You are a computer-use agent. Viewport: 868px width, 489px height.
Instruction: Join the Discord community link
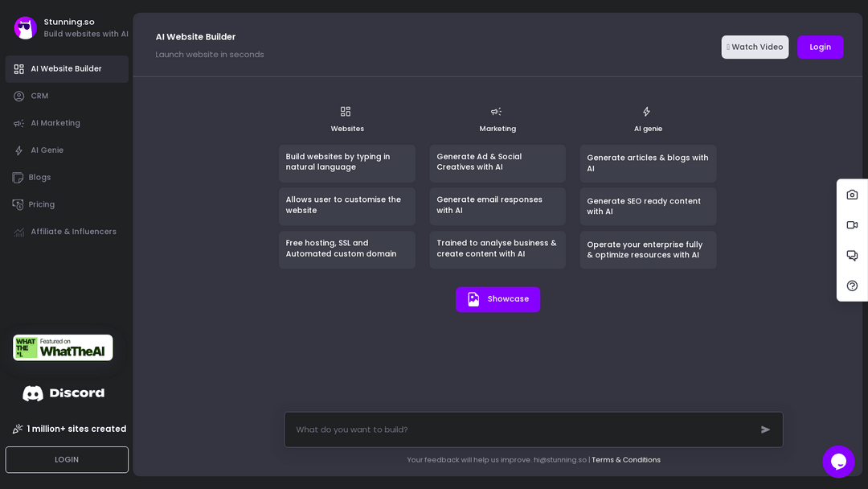pos(63,393)
